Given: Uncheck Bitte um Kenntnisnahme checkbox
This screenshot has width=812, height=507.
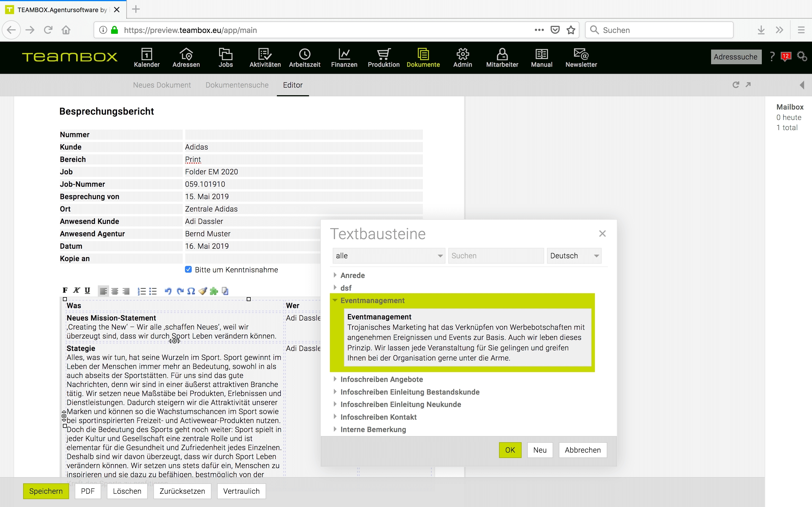Looking at the screenshot, I should coord(188,270).
